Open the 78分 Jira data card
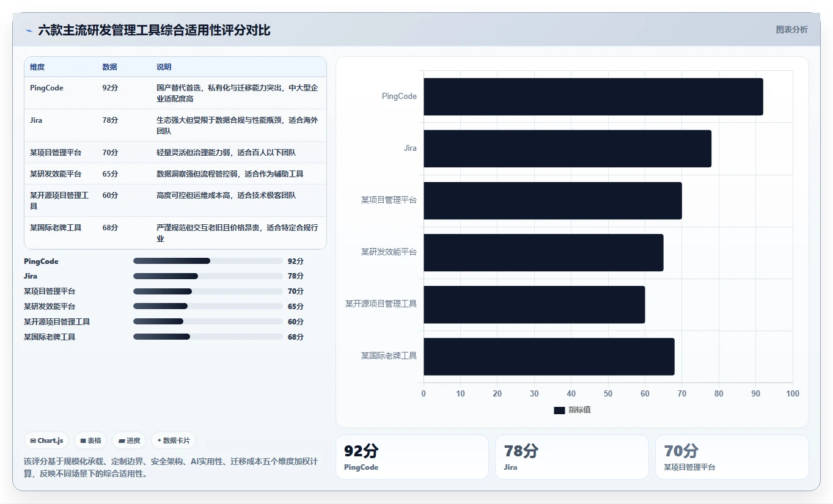This screenshot has height=504, width=833. tap(572, 457)
